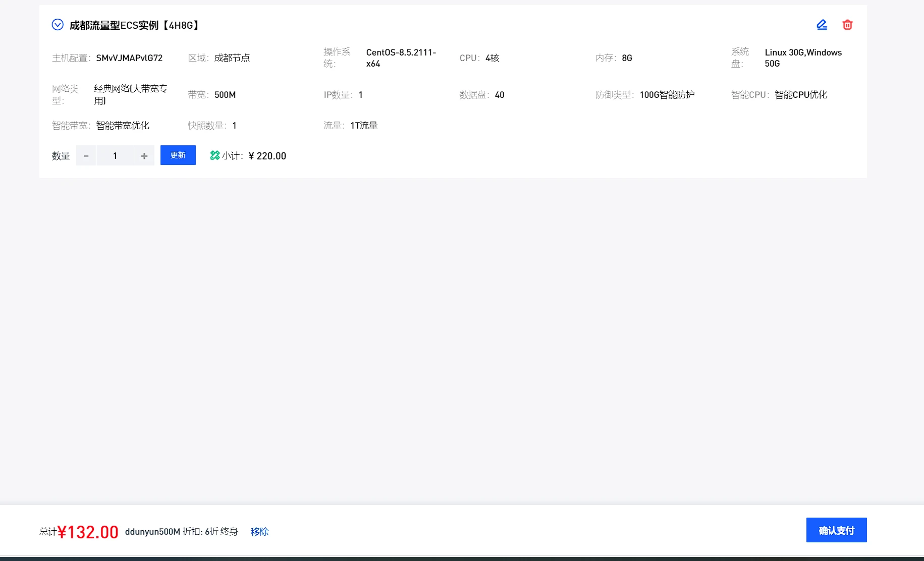Screen dimensions: 924x561
Task: Increase quantity with the plus button
Action: [144, 156]
